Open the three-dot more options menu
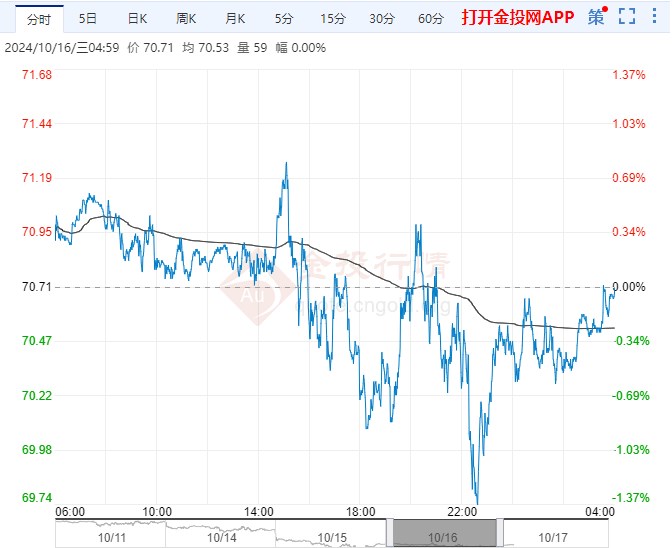Screen dimensions: 672x548 tap(656, 17)
